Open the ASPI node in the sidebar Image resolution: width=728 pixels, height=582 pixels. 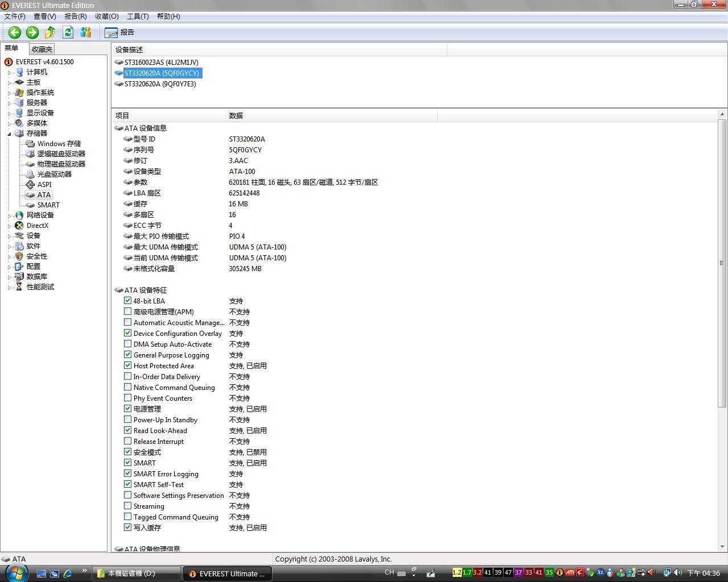[44, 185]
